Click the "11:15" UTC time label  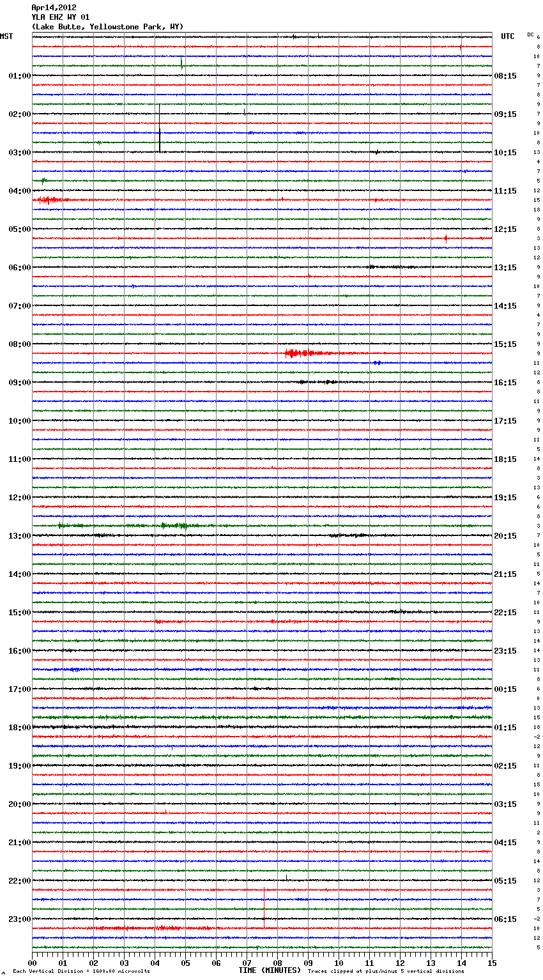coord(505,191)
